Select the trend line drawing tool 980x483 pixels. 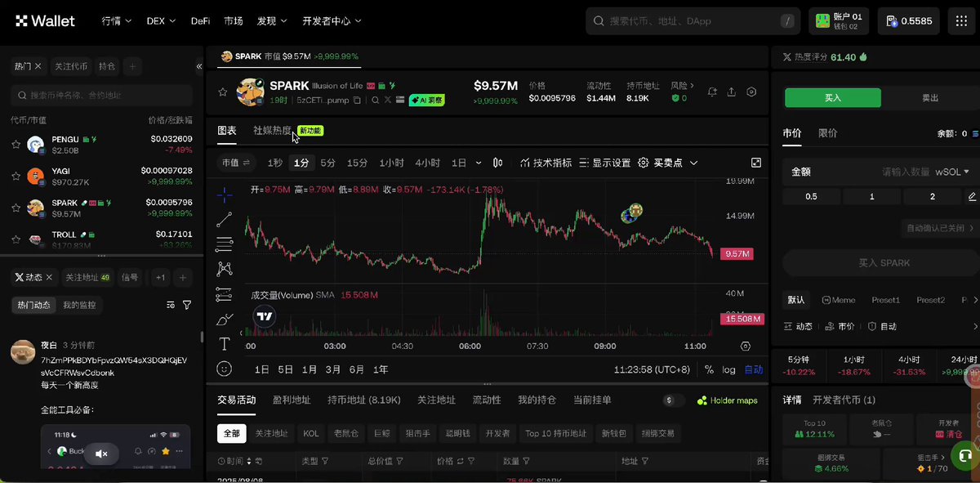(225, 219)
